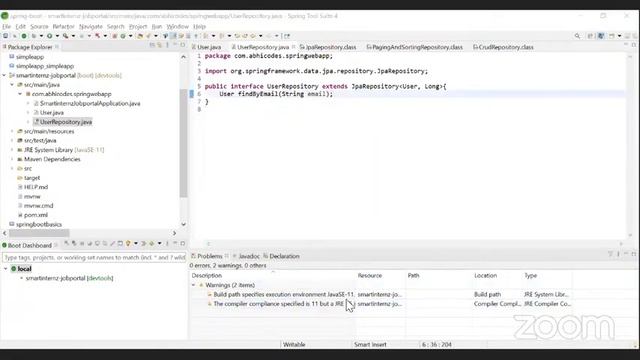Screen dimensions: 640x360
Task: Click the External Tools toolbar icon
Action: click(66, 36)
